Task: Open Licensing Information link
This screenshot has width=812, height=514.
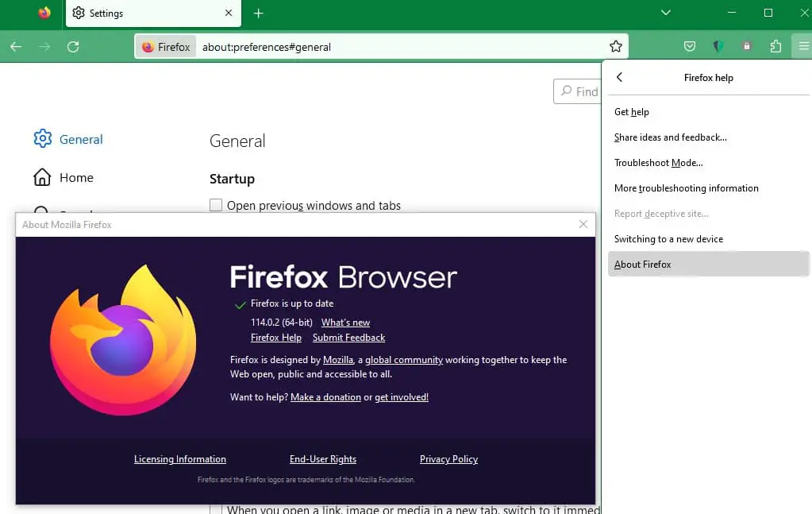Action: click(x=179, y=459)
